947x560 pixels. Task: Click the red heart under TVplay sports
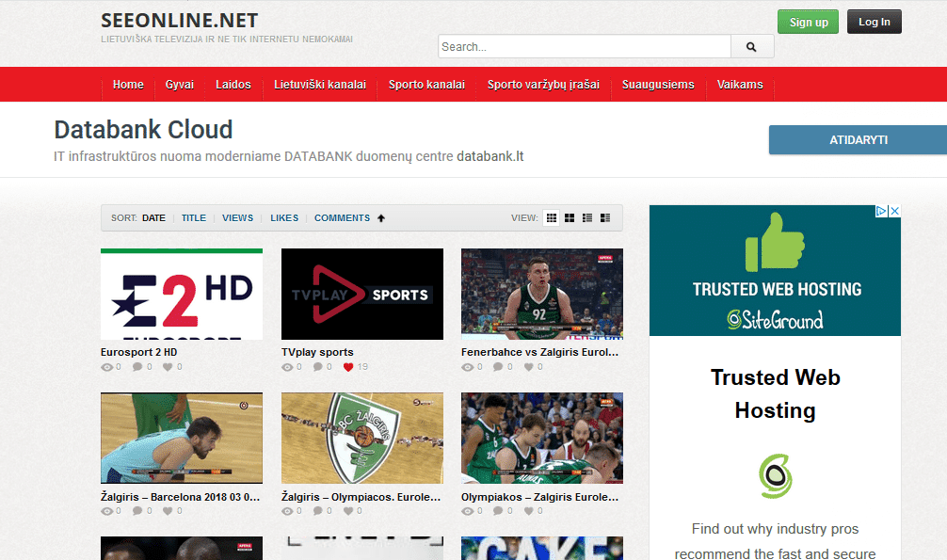coord(348,367)
